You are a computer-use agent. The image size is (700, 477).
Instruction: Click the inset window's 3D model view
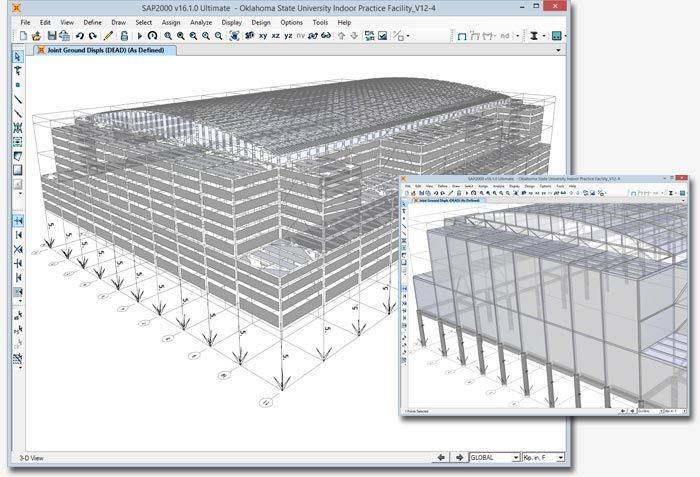pyautogui.click(x=548, y=305)
